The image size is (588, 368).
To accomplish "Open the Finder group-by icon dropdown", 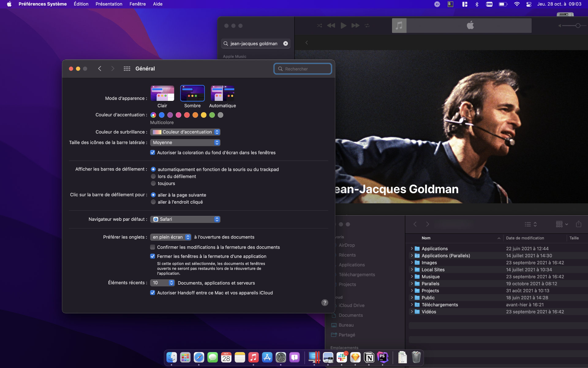I will (x=562, y=224).
